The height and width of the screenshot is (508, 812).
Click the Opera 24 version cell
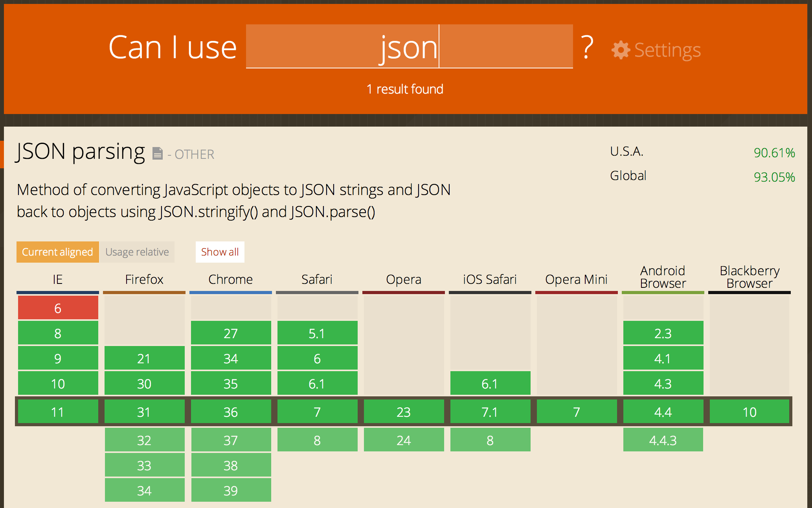[404, 440]
